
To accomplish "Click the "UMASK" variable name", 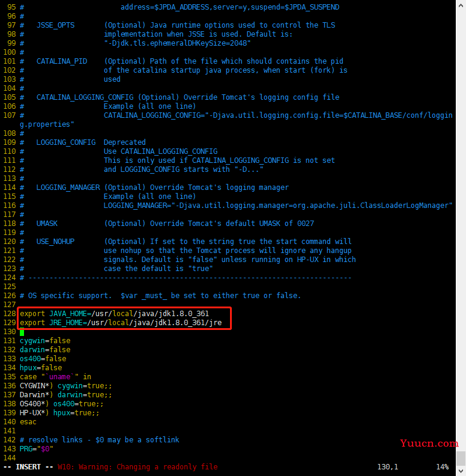I will point(47,224).
